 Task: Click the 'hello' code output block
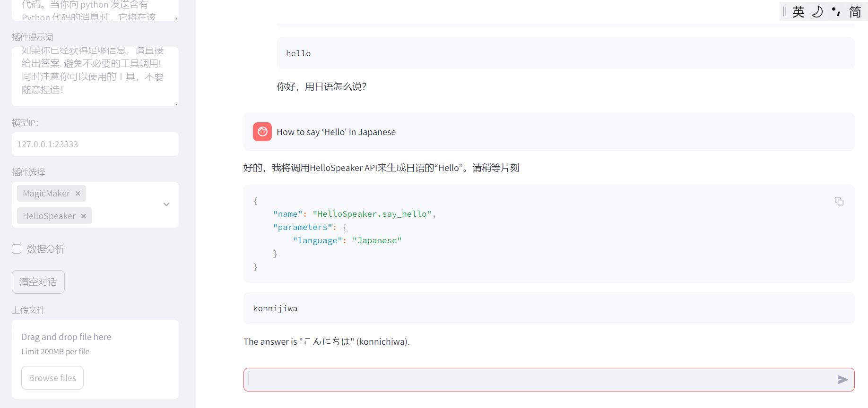(565, 53)
